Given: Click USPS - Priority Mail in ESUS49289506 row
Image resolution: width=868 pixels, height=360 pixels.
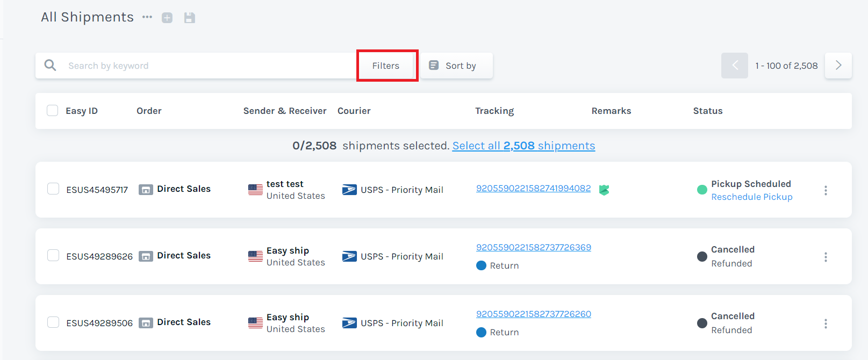Looking at the screenshot, I should 402,323.
